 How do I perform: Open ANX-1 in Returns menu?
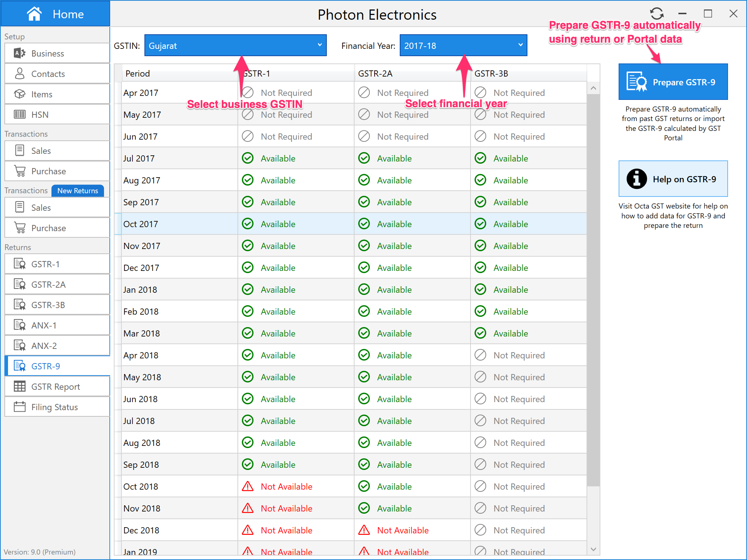point(44,325)
